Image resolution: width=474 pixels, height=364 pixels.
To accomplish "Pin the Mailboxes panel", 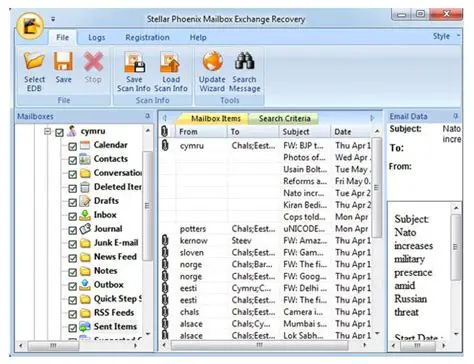I will [x=147, y=116].
